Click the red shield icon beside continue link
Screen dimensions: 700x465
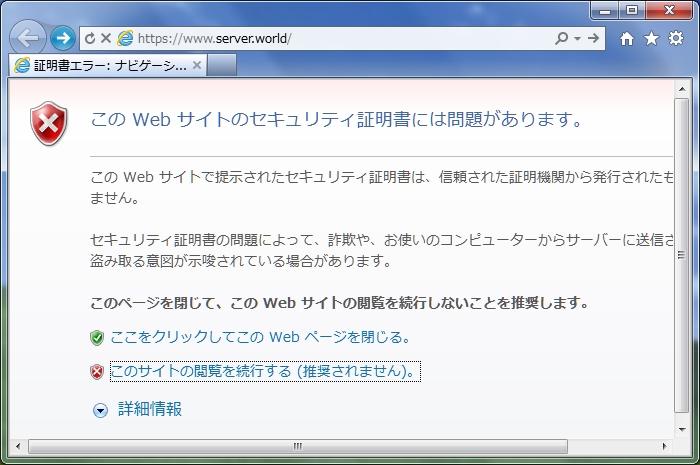[x=97, y=372]
